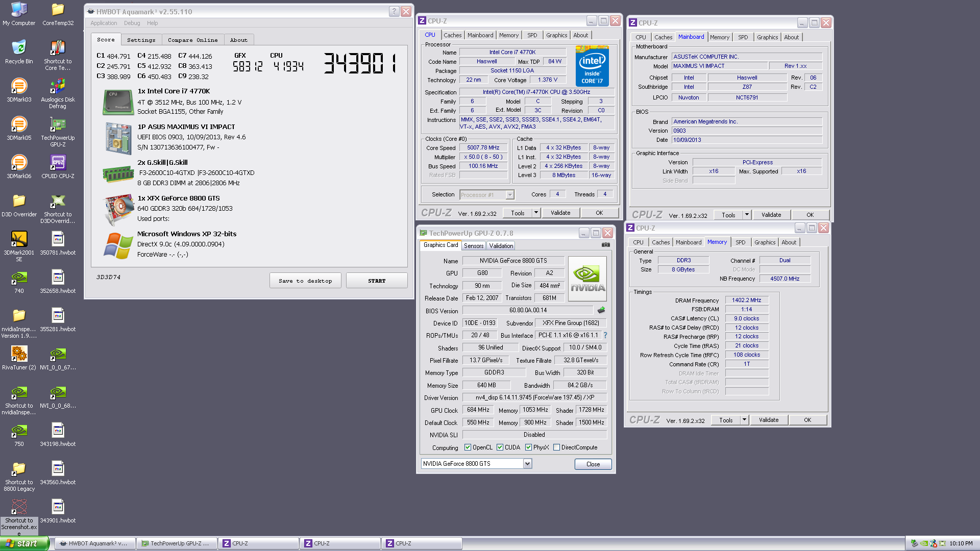Click the BIOS Version field in GPU-Z
Screen dimensions: 980x551
[x=528, y=310]
